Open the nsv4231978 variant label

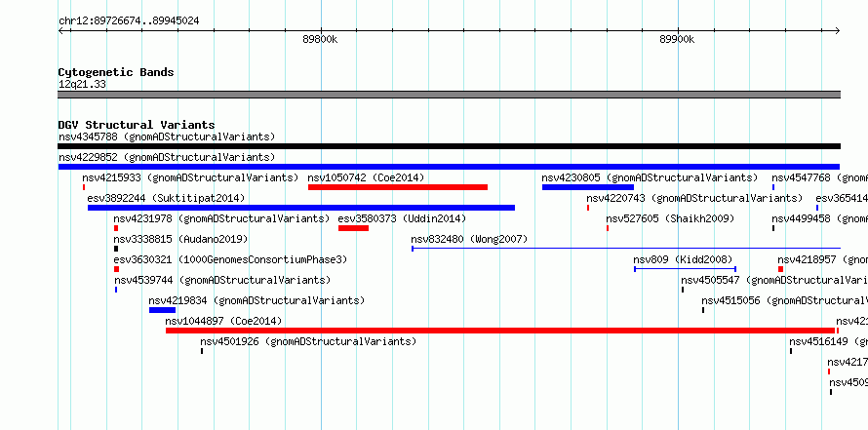click(x=221, y=218)
